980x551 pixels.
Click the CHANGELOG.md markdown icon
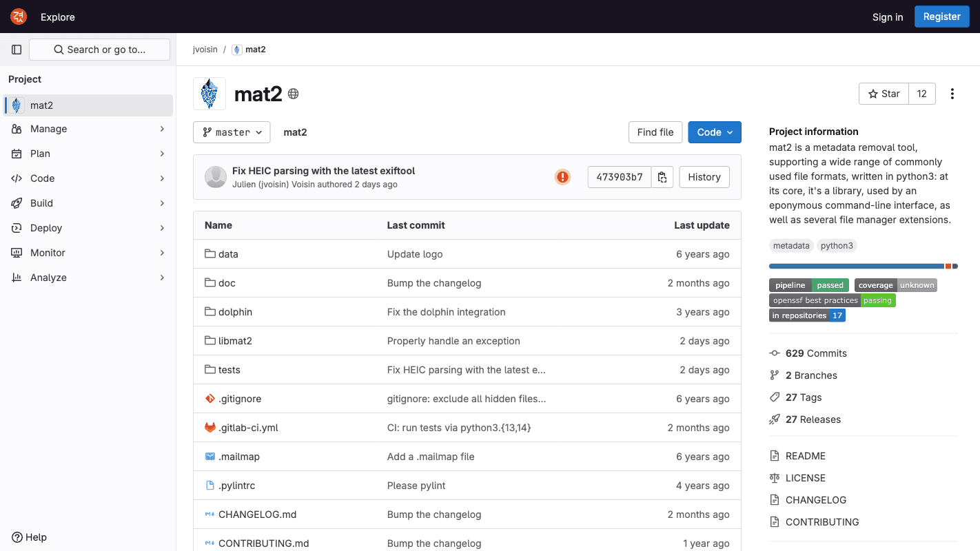point(210,514)
